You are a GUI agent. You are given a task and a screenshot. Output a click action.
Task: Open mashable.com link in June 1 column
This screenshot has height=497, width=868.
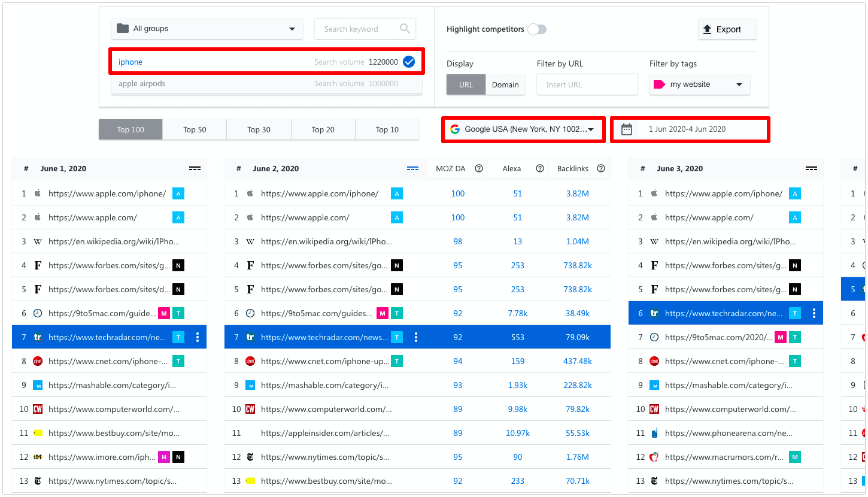[x=113, y=385]
